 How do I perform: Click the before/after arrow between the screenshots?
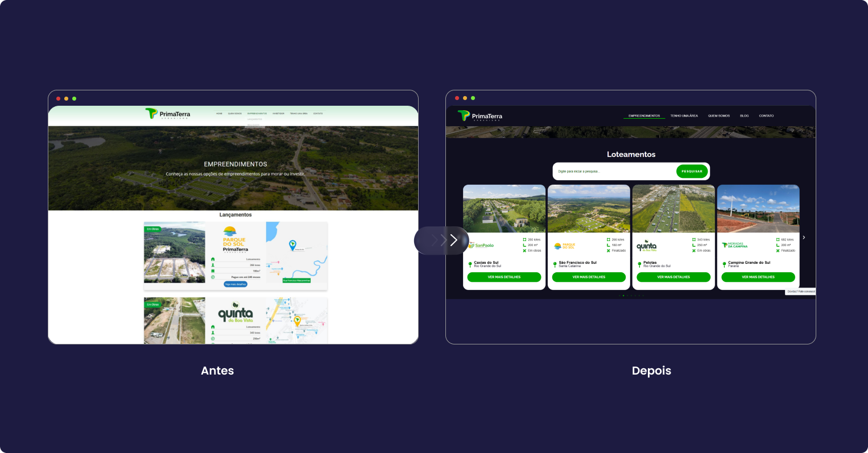point(453,240)
